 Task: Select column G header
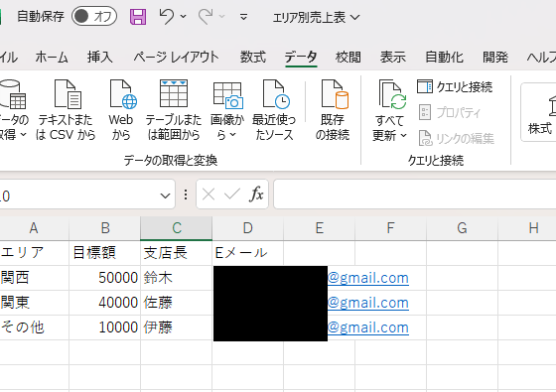click(x=462, y=228)
